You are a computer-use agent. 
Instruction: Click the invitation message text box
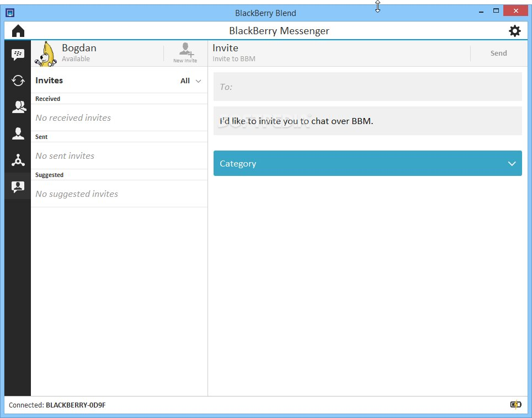click(x=368, y=121)
